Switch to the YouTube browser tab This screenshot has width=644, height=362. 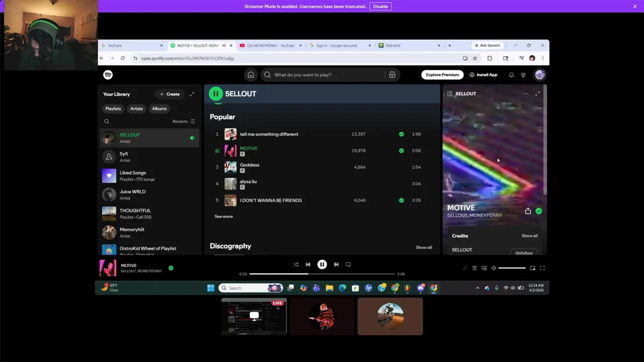[132, 46]
